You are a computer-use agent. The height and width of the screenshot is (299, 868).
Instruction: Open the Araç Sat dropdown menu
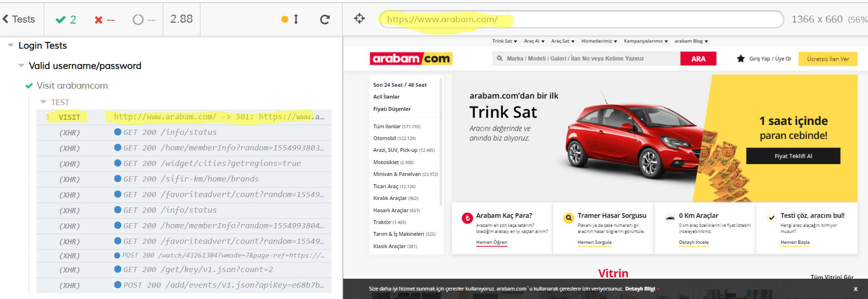tap(562, 41)
